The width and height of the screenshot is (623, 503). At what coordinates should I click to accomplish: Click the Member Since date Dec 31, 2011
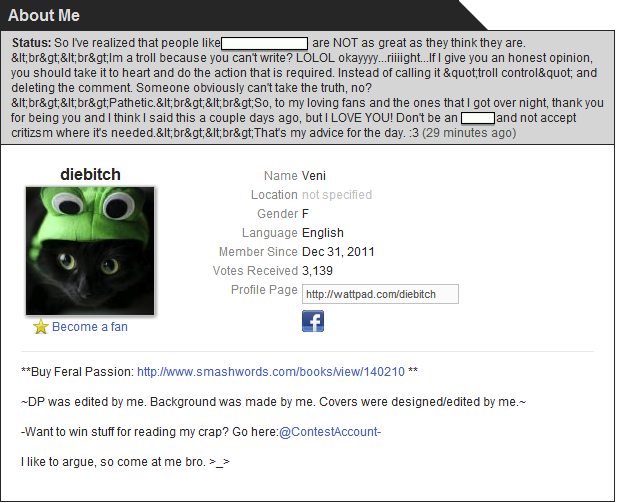click(x=338, y=252)
